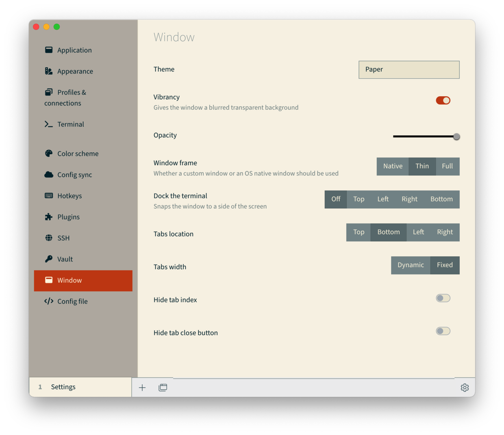Turn on Hide tab close button

(443, 331)
